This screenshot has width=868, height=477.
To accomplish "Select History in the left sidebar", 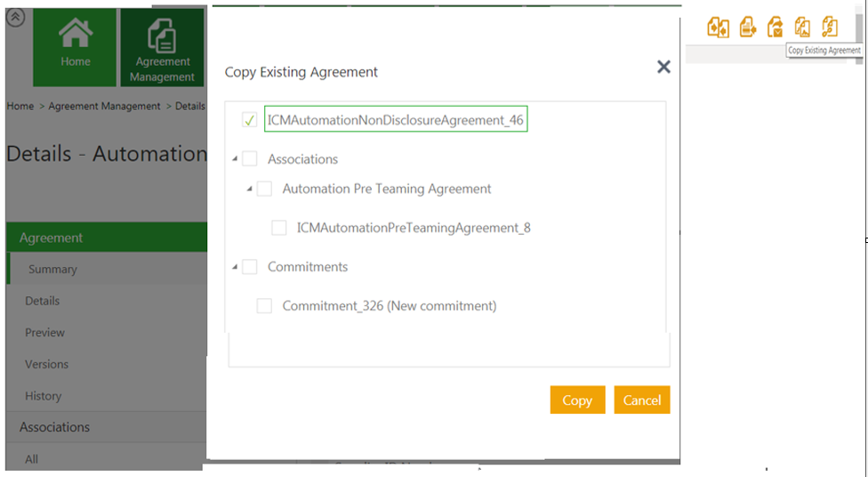I will click(43, 396).
